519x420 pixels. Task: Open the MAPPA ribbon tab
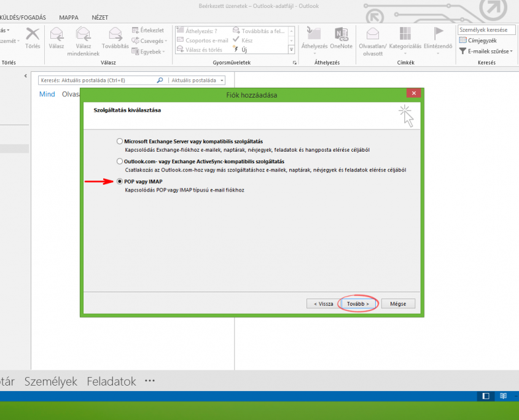coord(68,17)
